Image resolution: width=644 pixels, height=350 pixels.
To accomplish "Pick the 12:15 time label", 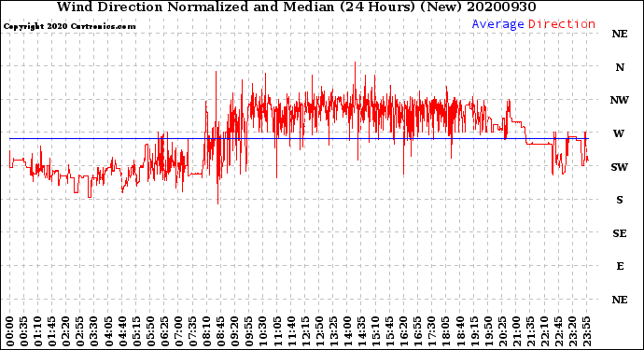I will (305, 331).
